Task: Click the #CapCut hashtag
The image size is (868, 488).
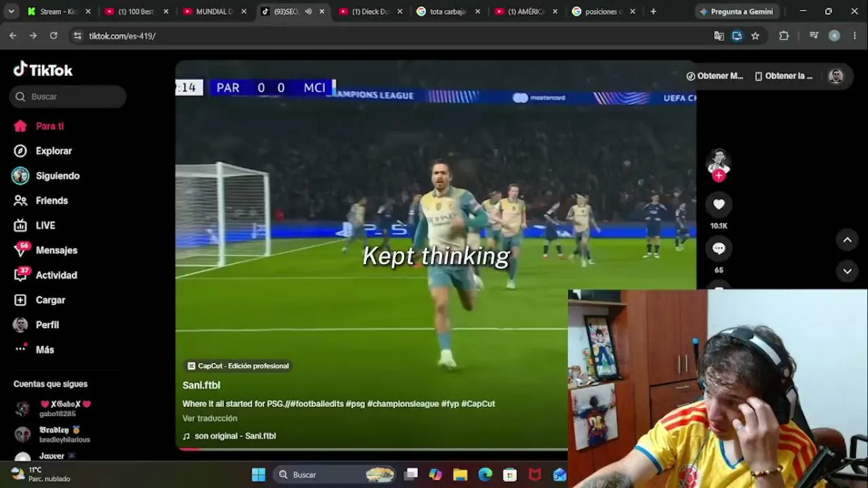Action: [478, 404]
